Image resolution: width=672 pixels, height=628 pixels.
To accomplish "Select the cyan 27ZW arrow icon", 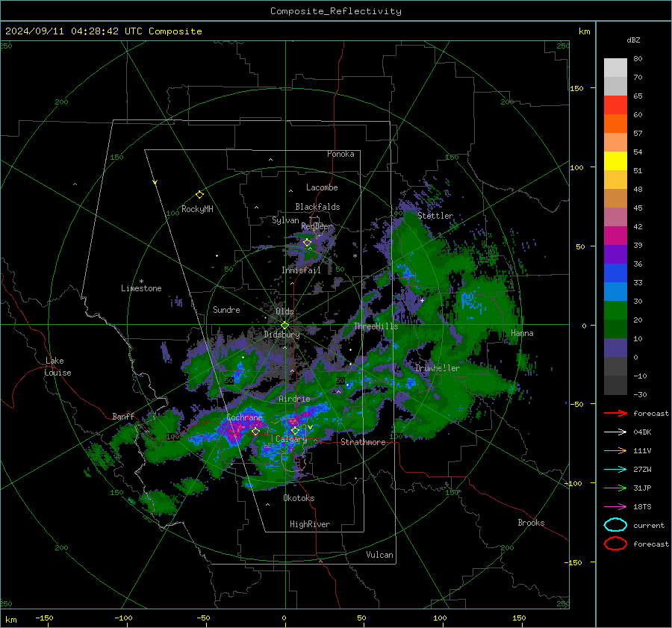I will tap(615, 470).
